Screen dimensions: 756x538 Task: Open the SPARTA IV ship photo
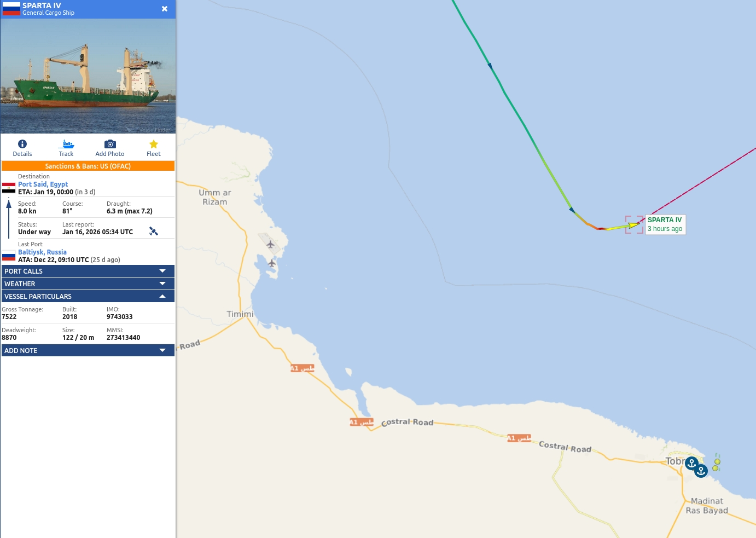click(88, 76)
